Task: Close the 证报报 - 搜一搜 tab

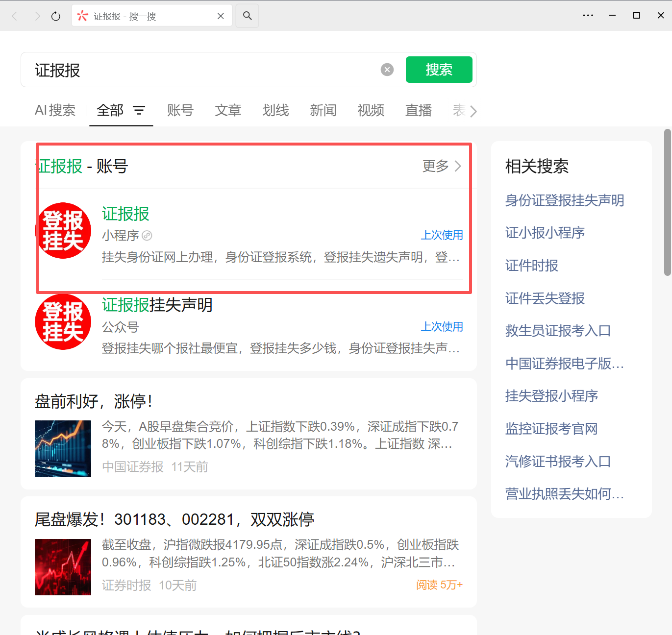Action: coord(221,16)
